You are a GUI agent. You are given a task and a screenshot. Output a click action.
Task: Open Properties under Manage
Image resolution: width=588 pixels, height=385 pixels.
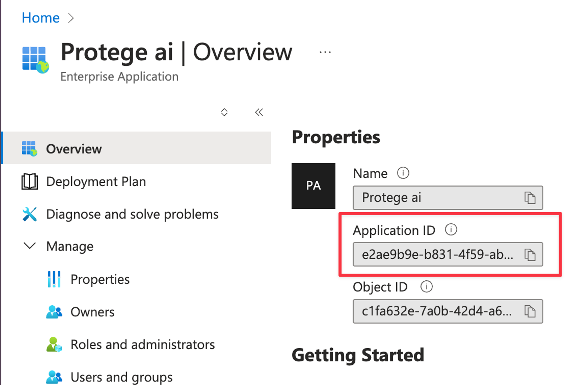(100, 279)
